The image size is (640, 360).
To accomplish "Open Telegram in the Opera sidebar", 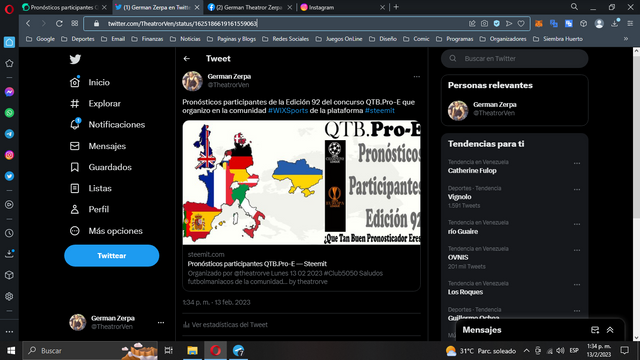I will 9,134.
